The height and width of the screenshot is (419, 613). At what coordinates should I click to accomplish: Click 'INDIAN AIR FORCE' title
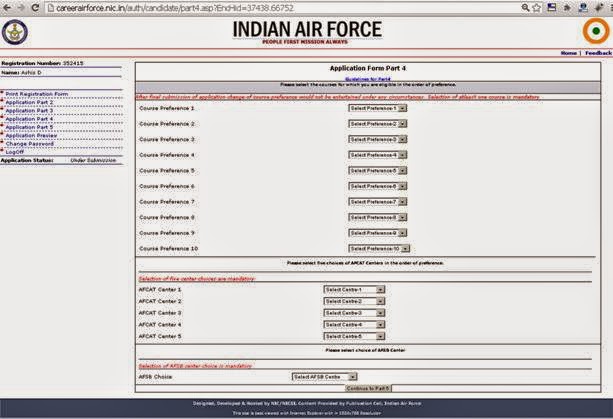(x=307, y=29)
